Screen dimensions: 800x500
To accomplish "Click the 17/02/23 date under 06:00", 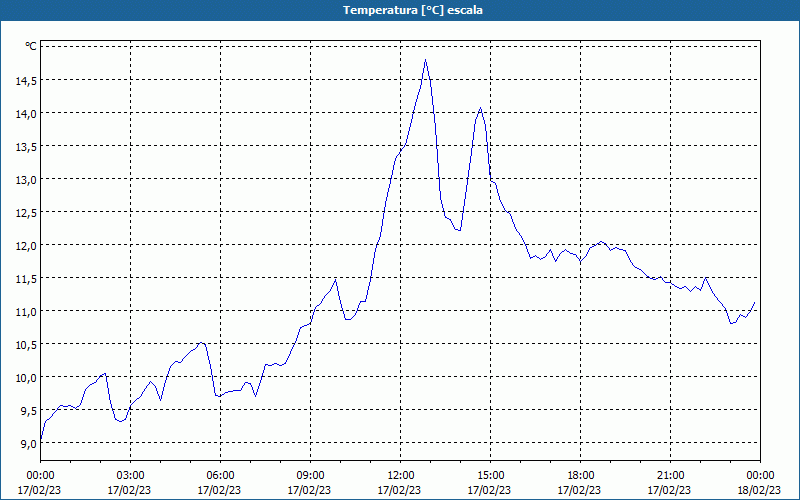I will coord(219,490).
